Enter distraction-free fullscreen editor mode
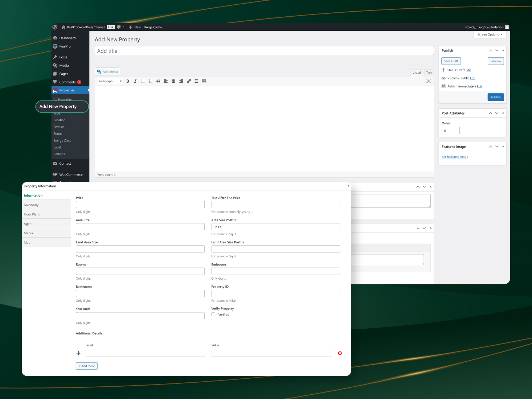Image resolution: width=532 pixels, height=399 pixels. pos(429,81)
